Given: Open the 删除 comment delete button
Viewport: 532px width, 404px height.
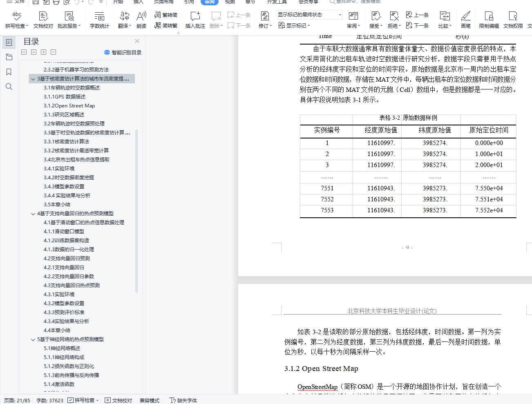Looking at the screenshot, I should click(x=216, y=20).
